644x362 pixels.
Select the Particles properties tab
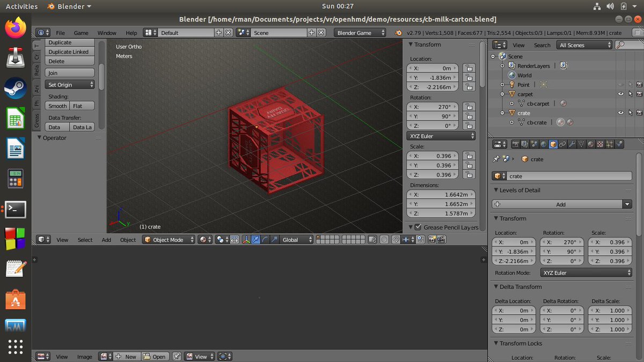coord(609,144)
